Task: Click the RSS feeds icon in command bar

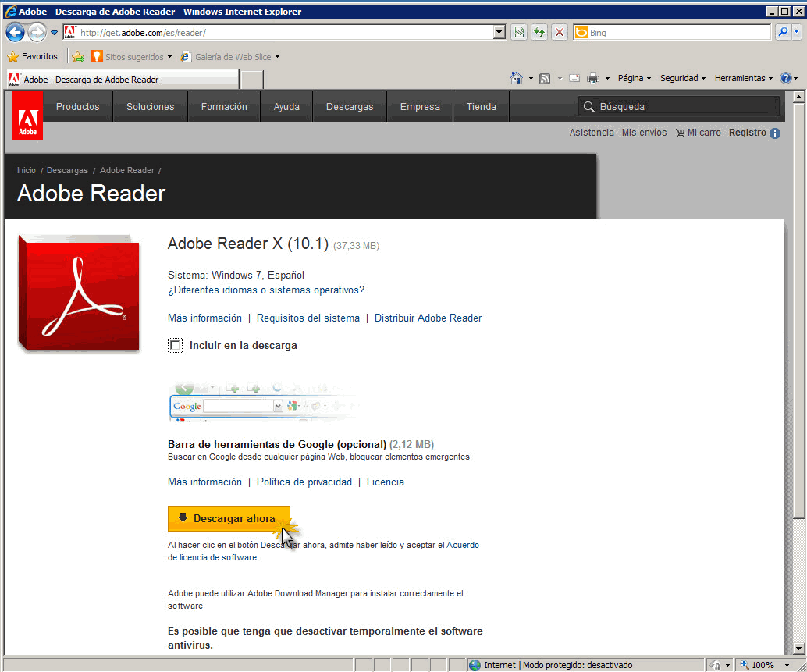Action: coord(545,78)
